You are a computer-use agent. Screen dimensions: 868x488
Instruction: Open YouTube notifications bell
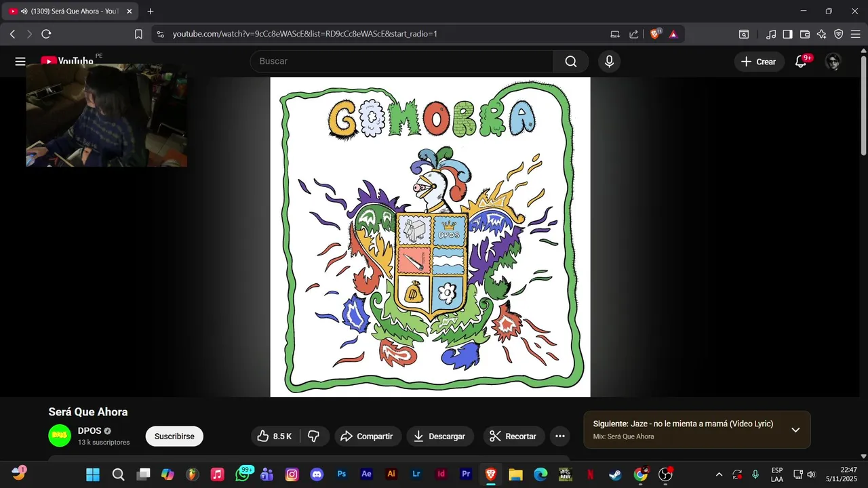802,61
